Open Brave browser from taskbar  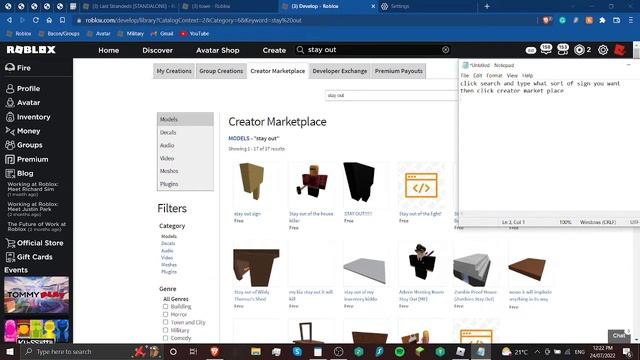pyautogui.click(x=215, y=351)
